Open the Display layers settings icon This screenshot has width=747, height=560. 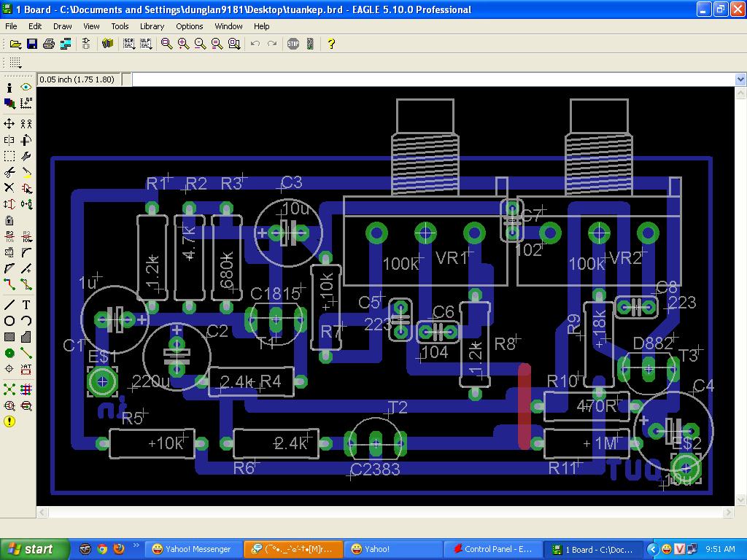[9, 104]
